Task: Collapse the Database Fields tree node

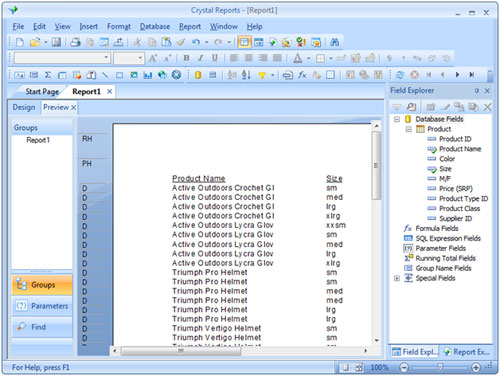Action: coord(397,119)
